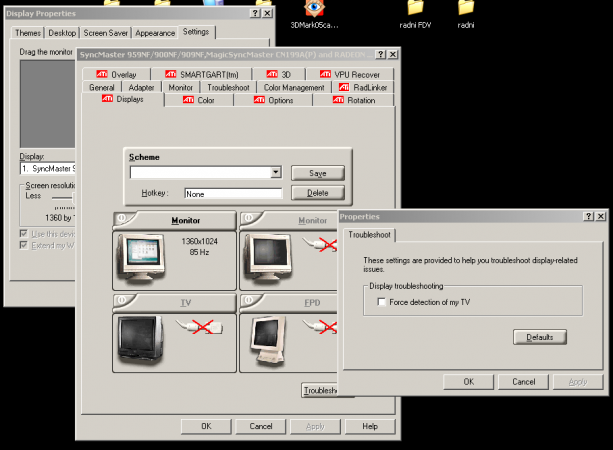Click disconnected cable icon in secondary Monitor panel

coord(320,244)
